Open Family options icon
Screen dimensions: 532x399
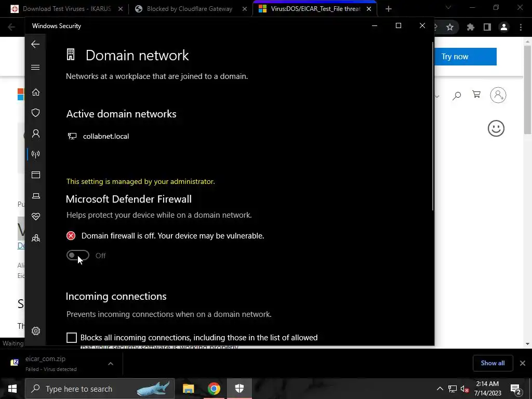pyautogui.click(x=36, y=238)
